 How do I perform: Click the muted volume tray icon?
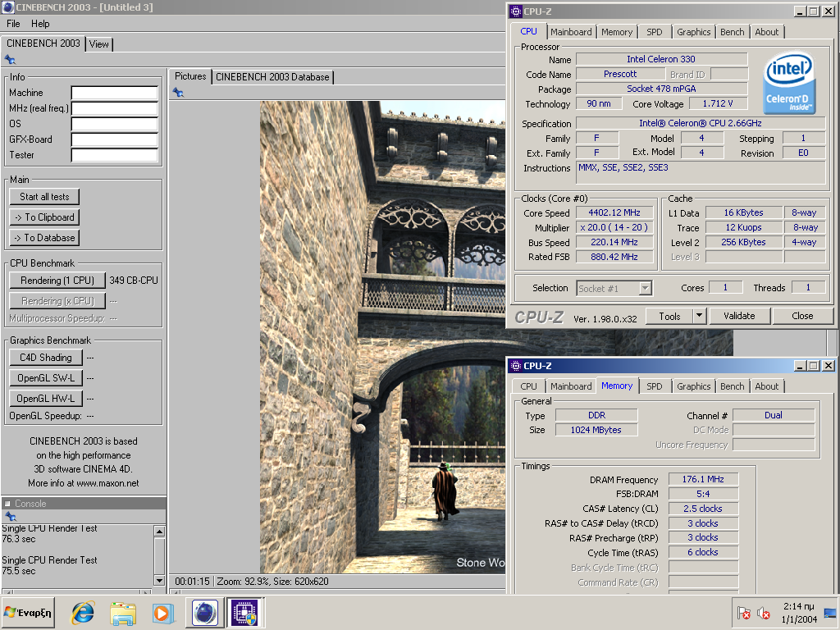click(x=764, y=612)
